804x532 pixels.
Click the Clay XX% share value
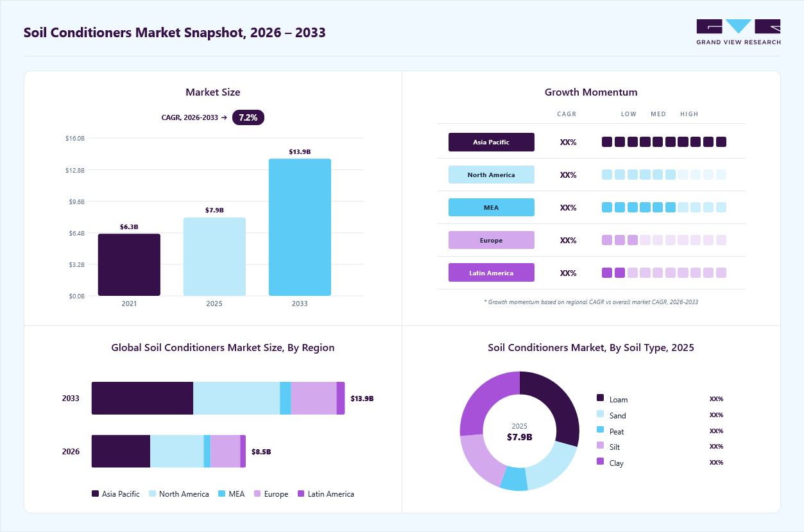[716, 463]
